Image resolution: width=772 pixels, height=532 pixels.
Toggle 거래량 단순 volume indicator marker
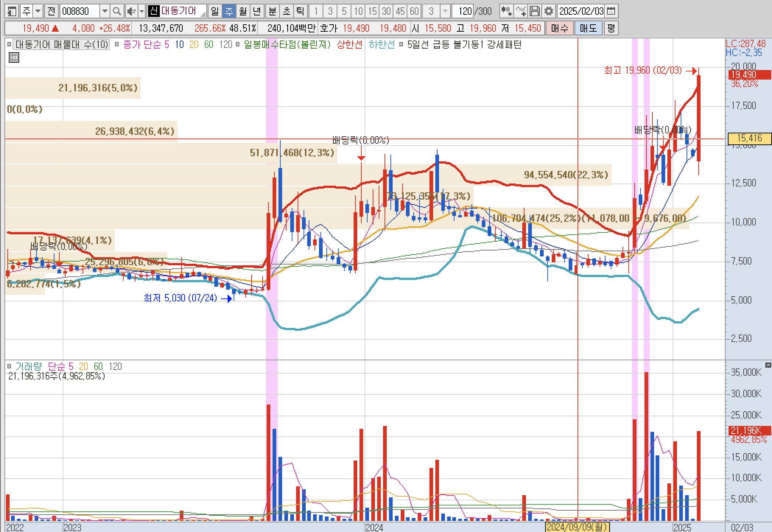pos(9,366)
